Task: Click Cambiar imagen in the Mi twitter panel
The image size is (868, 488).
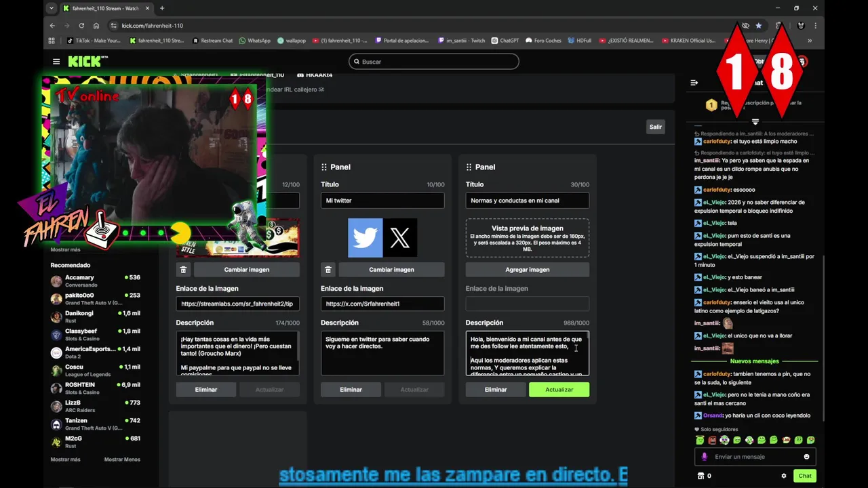Action: [391, 270]
